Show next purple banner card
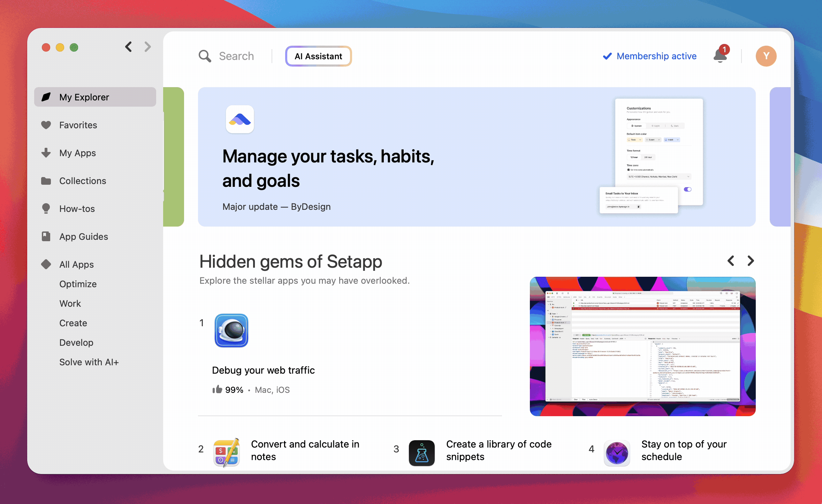The image size is (822, 504). (x=780, y=157)
